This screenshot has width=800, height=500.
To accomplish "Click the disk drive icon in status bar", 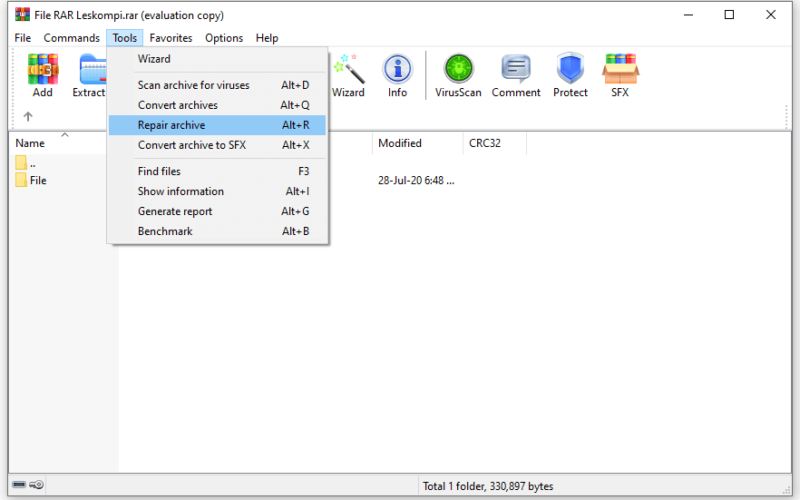I will 19,484.
